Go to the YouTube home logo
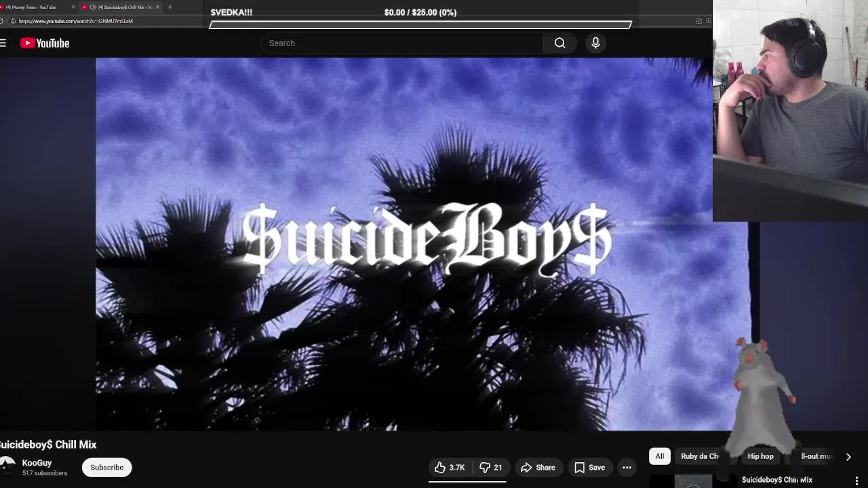 45,43
